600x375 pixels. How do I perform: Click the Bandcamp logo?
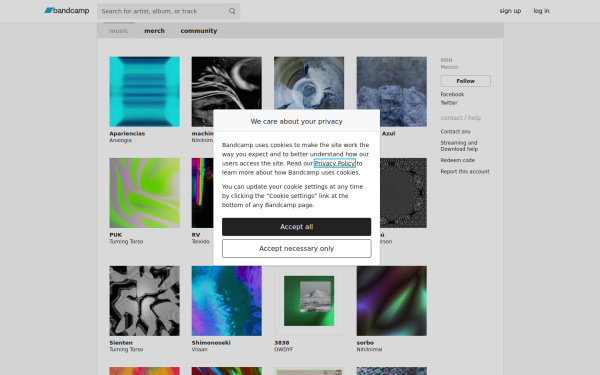pyautogui.click(x=67, y=11)
